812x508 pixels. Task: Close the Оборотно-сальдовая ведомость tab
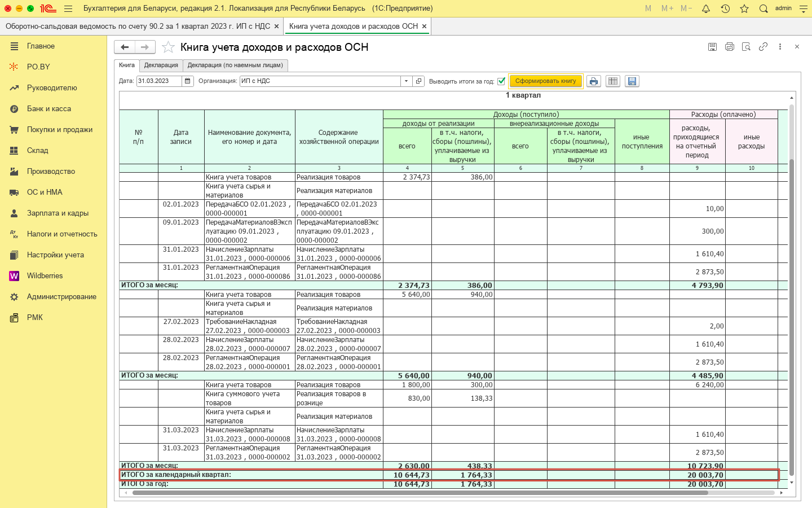pyautogui.click(x=276, y=27)
